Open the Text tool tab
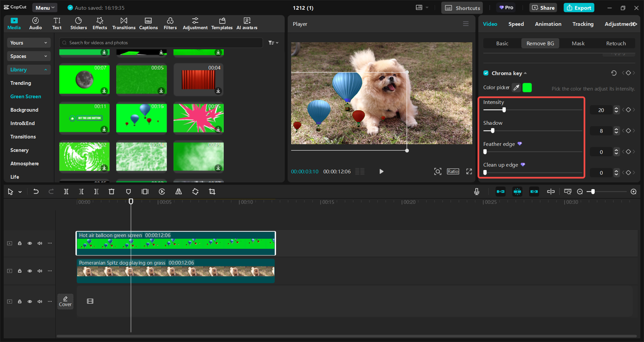The width and height of the screenshot is (644, 342). (57, 23)
